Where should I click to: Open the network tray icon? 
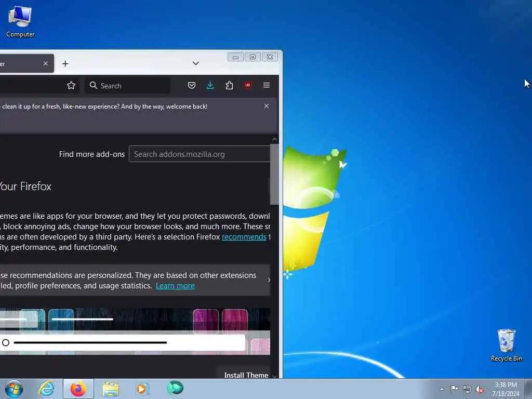(467, 390)
